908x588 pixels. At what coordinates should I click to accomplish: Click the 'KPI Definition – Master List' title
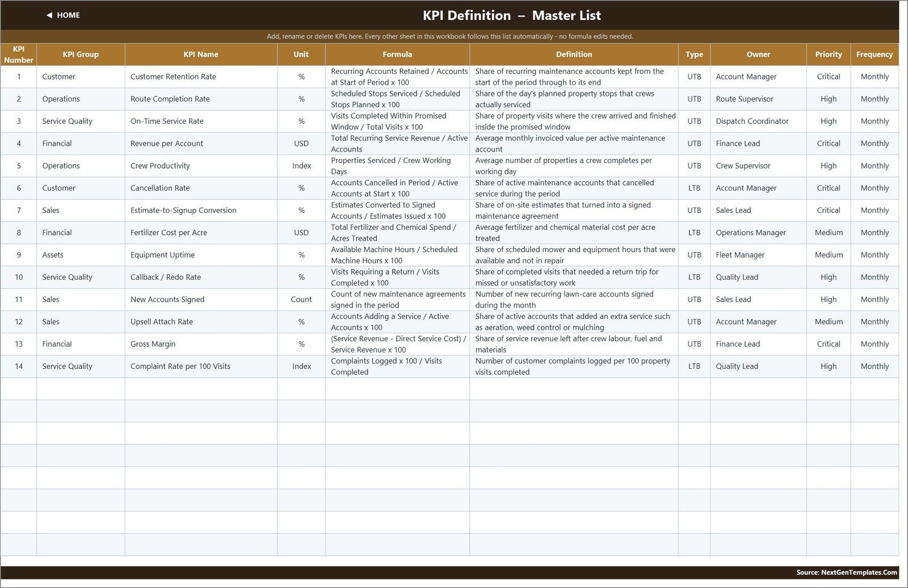tap(511, 15)
